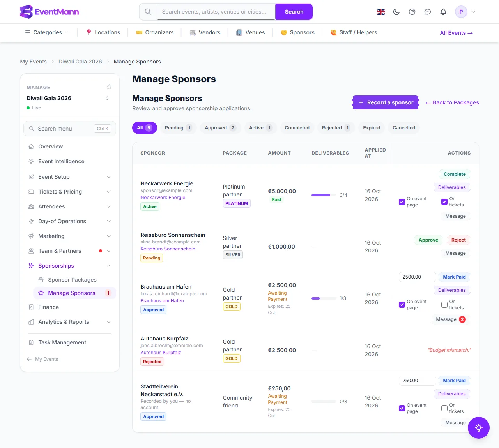Edit the 250.00 payment amount field
The height and width of the screenshot is (448, 499).
(417, 381)
